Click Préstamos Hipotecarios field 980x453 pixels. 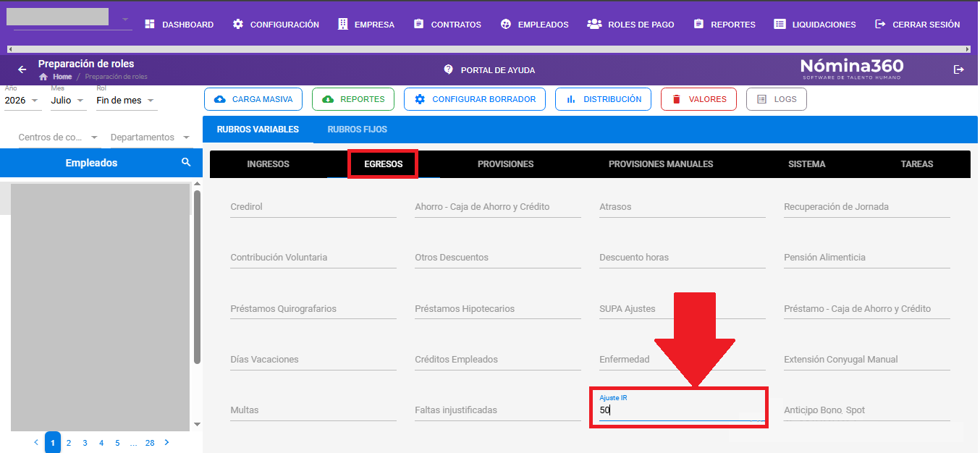(498, 309)
